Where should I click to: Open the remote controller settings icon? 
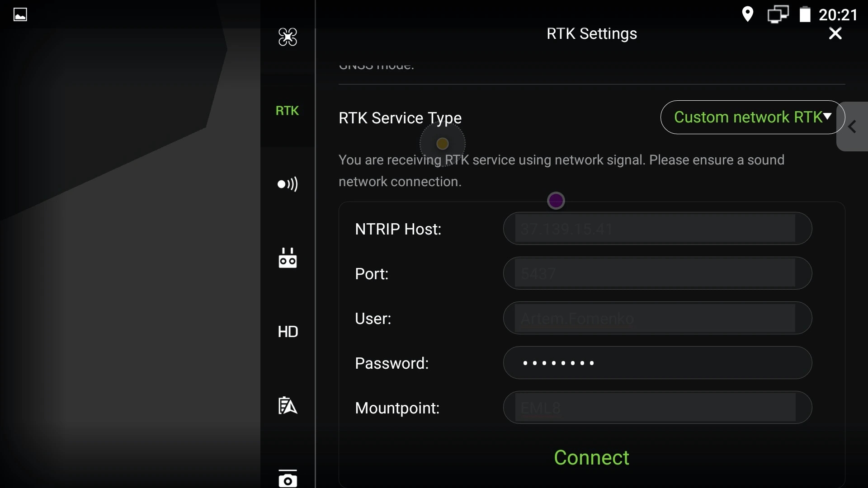(288, 258)
